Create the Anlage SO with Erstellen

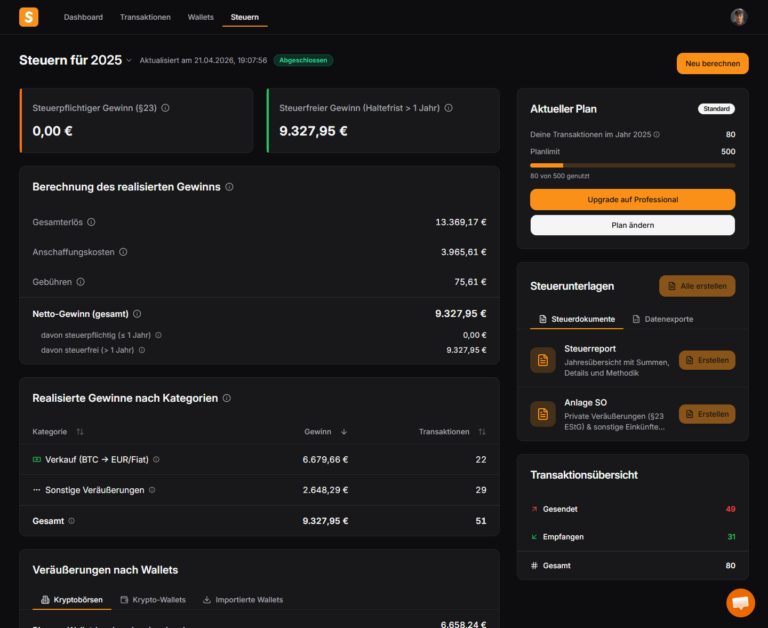pyautogui.click(x=707, y=414)
